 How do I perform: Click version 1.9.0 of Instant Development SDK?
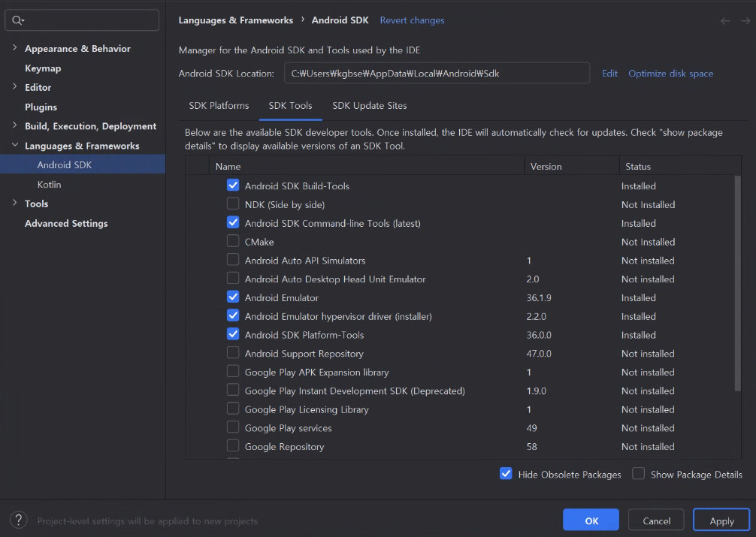click(x=536, y=391)
